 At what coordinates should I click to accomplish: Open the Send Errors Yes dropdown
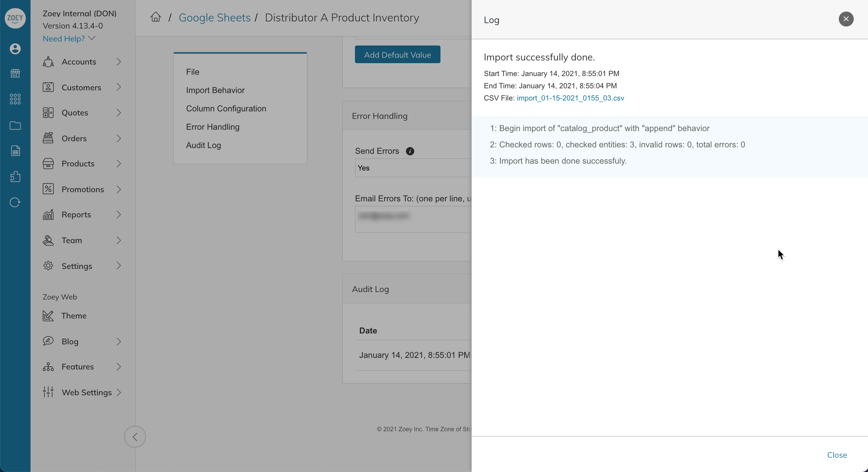[x=413, y=168]
